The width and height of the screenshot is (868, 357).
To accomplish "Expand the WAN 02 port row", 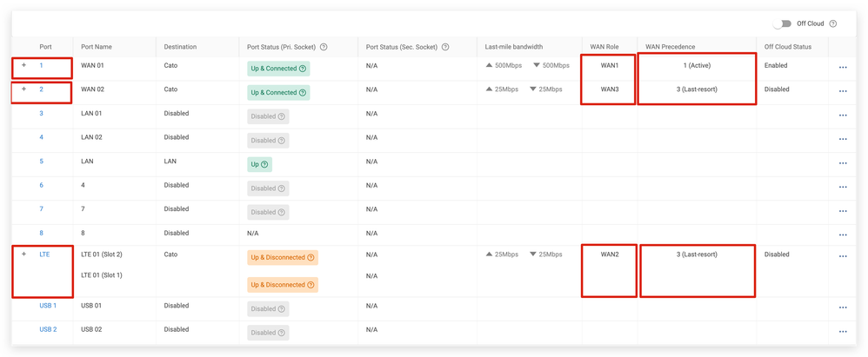I will click(24, 89).
